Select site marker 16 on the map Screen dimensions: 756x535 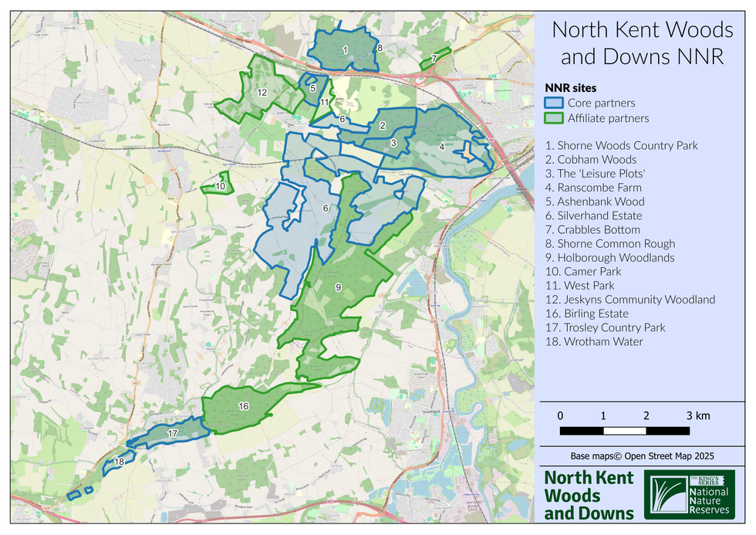point(244,406)
